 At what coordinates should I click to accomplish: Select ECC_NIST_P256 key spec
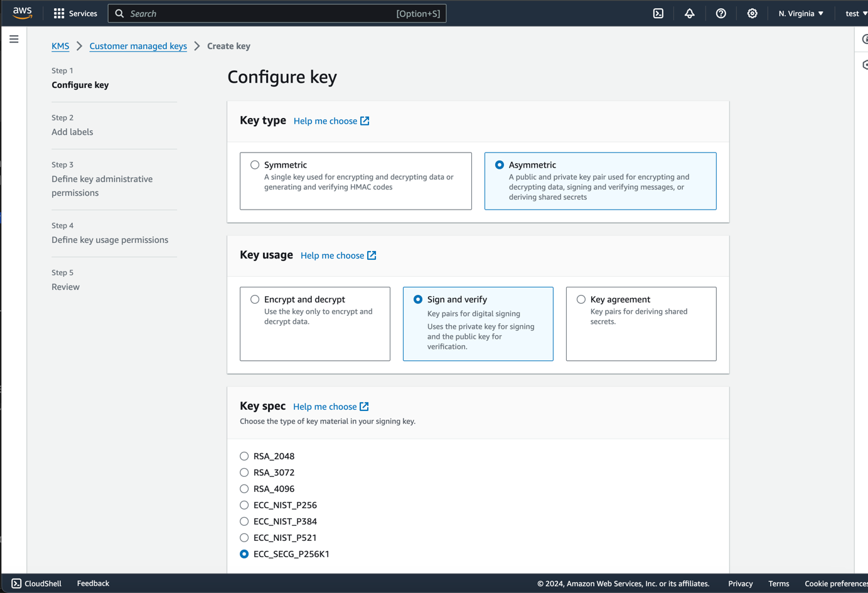pyautogui.click(x=244, y=505)
